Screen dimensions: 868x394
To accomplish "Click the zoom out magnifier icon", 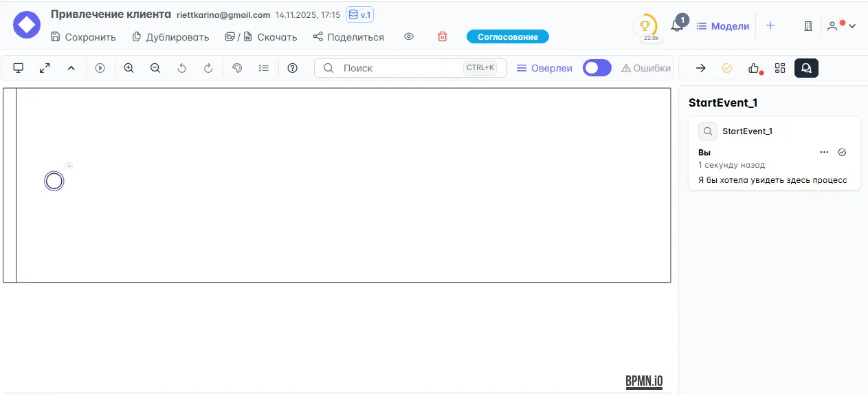I will coord(155,68).
